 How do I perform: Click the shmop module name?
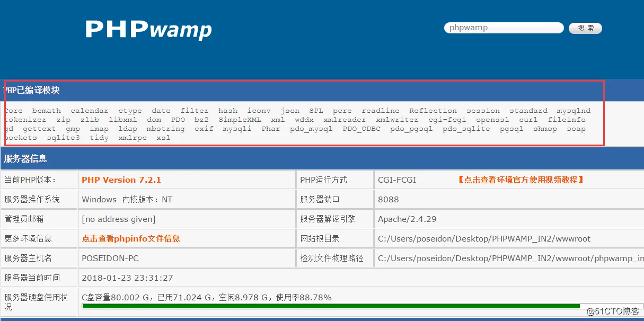coord(545,129)
